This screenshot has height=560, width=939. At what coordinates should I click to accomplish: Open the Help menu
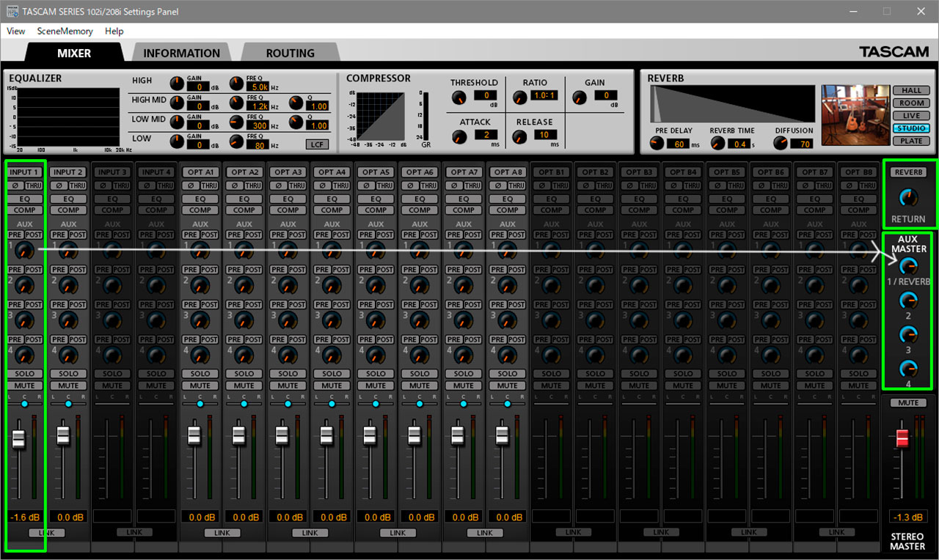(x=114, y=31)
